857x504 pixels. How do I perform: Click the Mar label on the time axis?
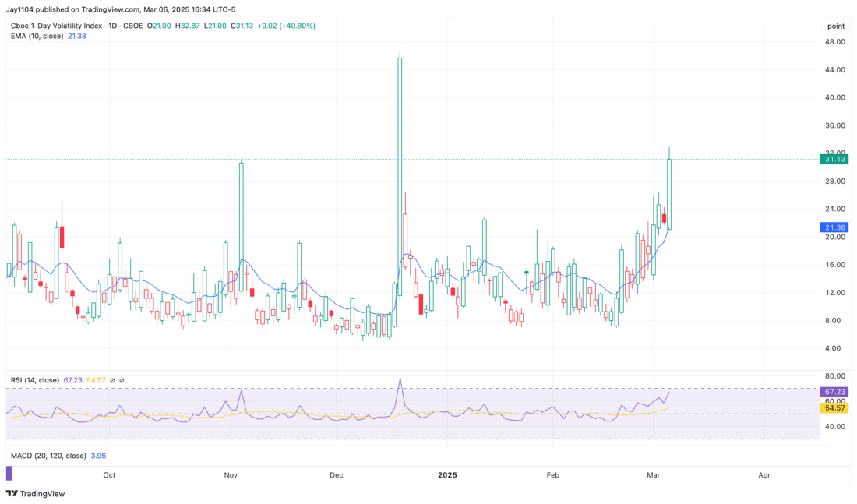653,474
